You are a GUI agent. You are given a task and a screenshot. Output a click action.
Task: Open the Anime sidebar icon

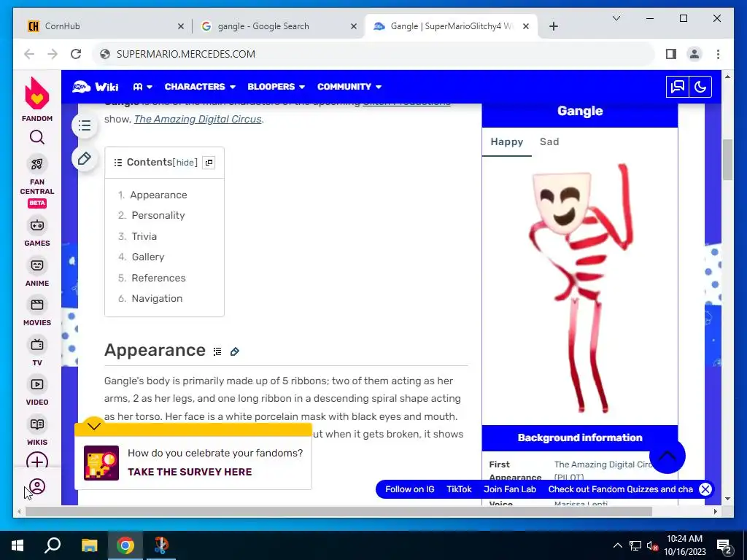point(37,265)
